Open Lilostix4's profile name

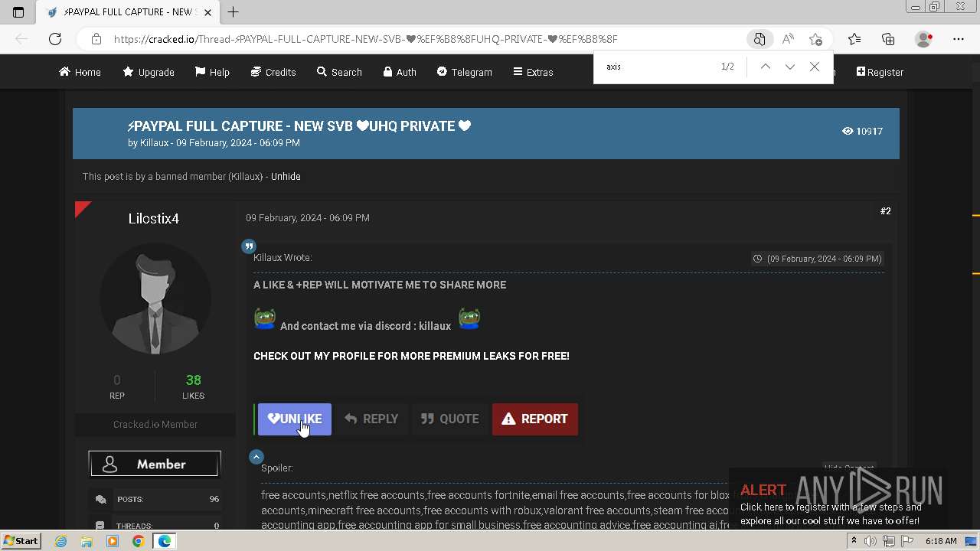(x=154, y=218)
